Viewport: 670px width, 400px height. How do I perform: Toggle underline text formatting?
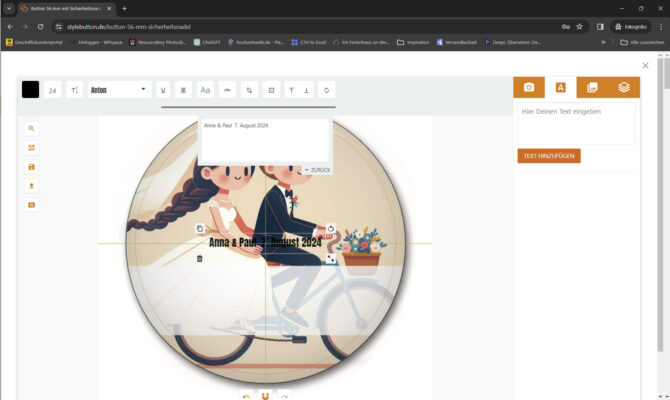[163, 90]
